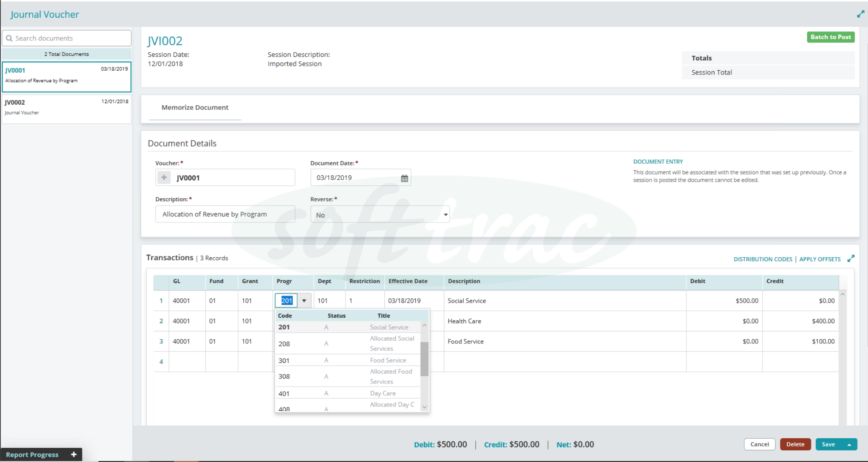Select program 301 Food Service

pos(348,360)
